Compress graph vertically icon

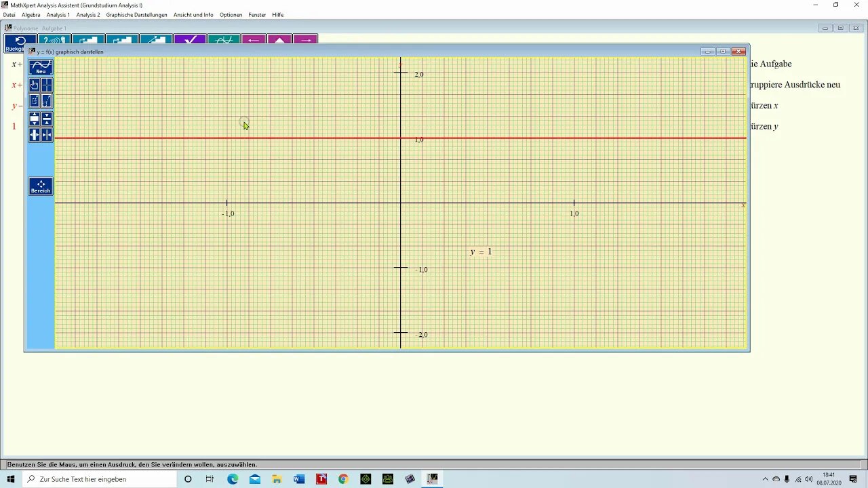[x=47, y=119]
